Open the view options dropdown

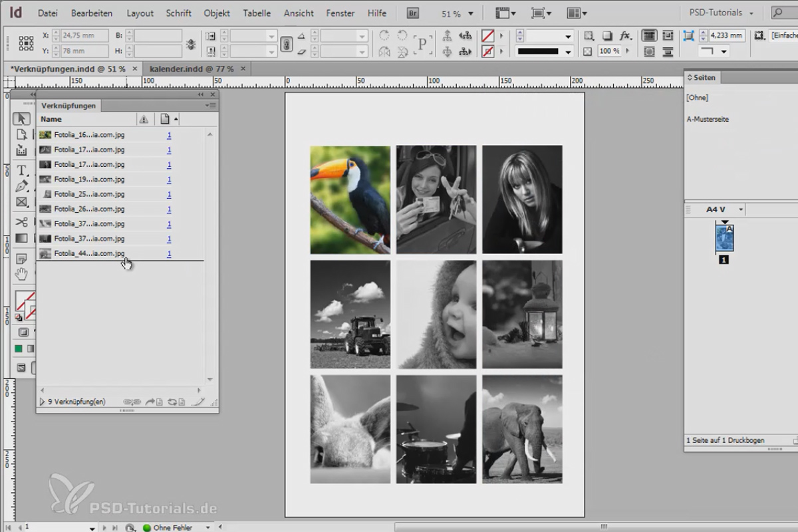click(x=507, y=13)
